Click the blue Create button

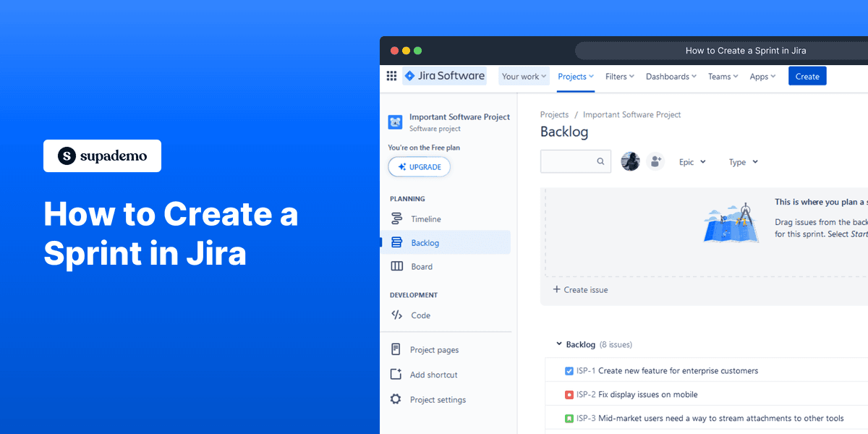tap(807, 75)
